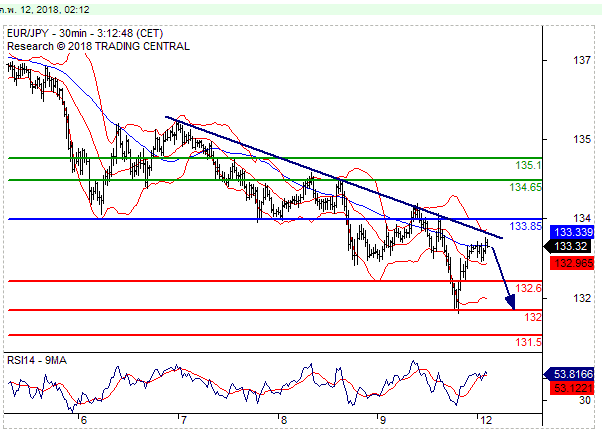Screen dimensions: 602x437
Task: Click date 8 on the time axis
Action: coord(283,420)
